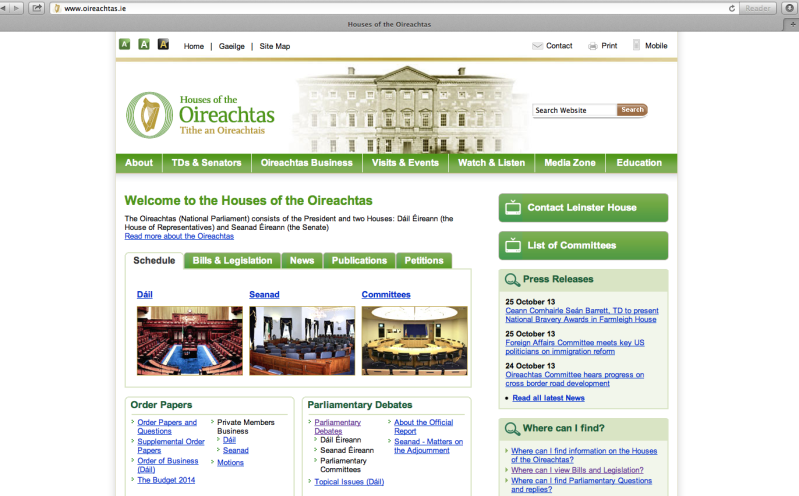Select the small text size A icon

(124, 44)
